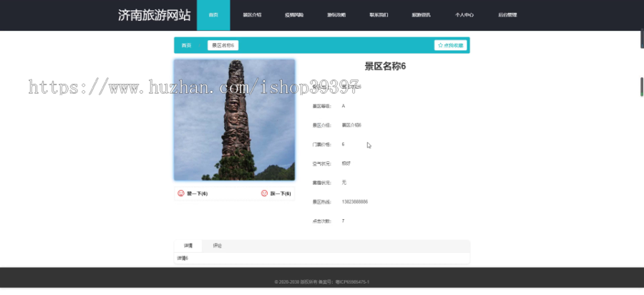Screen dimensions: 644x295
Task: Select 联系我们 in the navigation bar
Action: click(x=379, y=15)
